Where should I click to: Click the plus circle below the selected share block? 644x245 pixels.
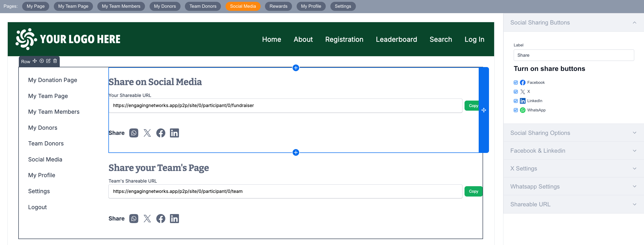point(296,152)
